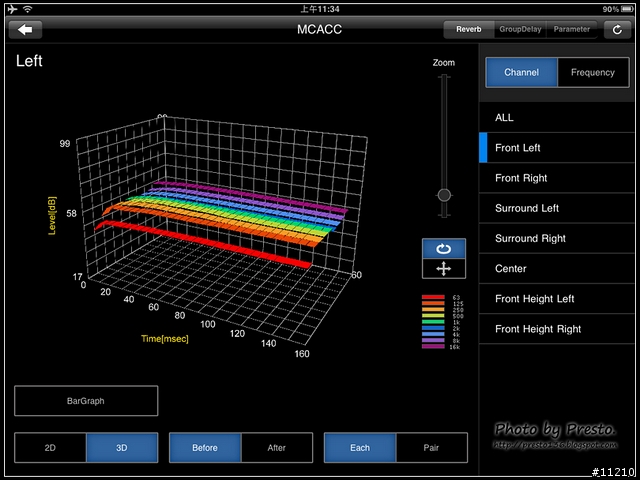This screenshot has height=480, width=640.
Task: Switch graph to 2D mode
Action: [x=50, y=448]
